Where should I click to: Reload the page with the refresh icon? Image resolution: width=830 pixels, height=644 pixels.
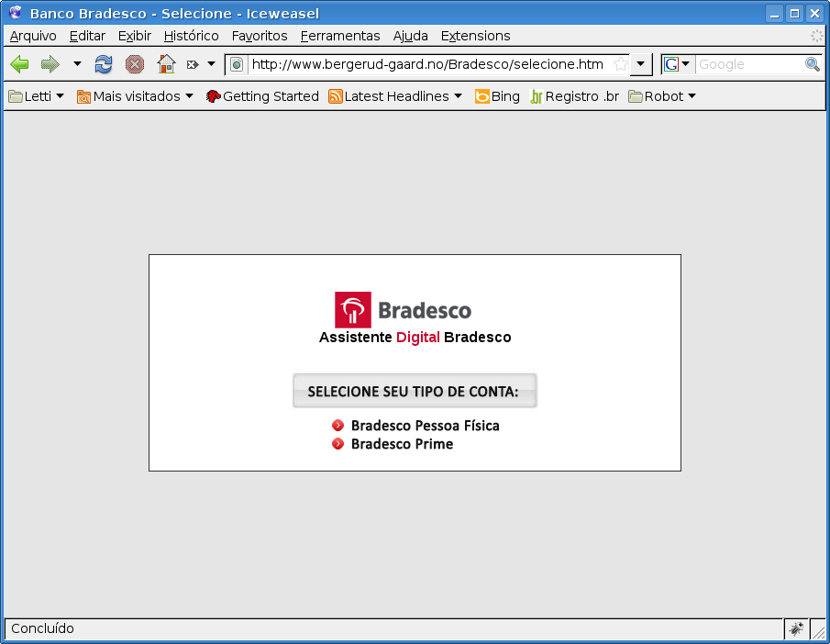(x=104, y=64)
